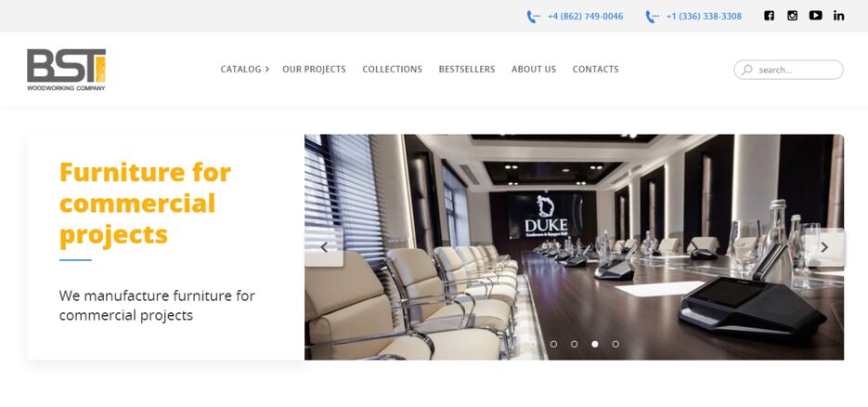Image resolution: width=868 pixels, height=407 pixels.
Task: Open the LinkedIn social icon
Action: click(838, 16)
